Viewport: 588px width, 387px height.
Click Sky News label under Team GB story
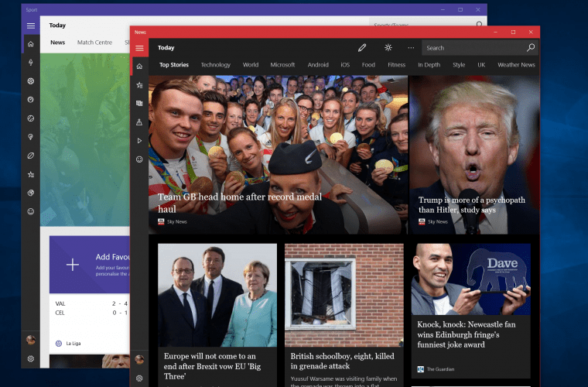coord(176,221)
